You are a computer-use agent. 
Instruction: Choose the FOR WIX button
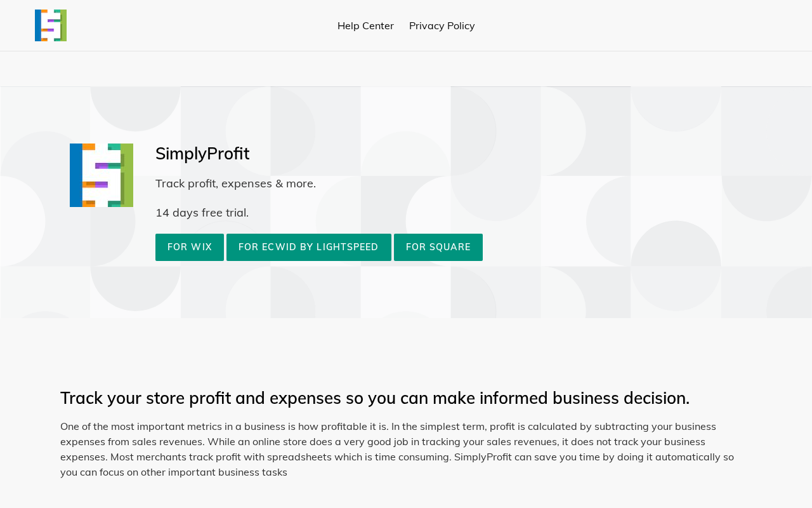coord(190,247)
